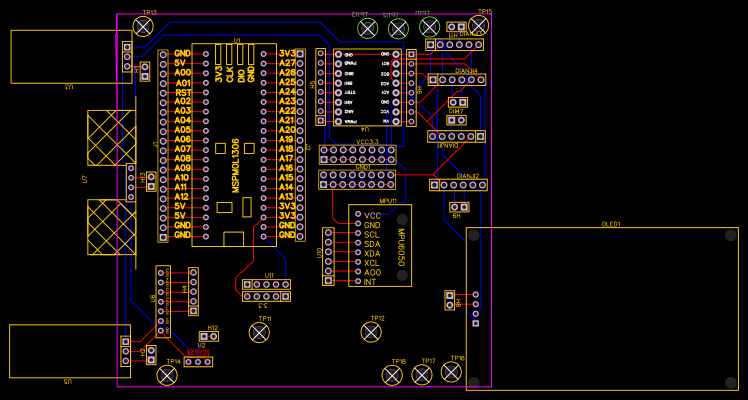The image size is (748, 400).
Task: Select the DIANJI2 connector header
Action: tap(461, 185)
